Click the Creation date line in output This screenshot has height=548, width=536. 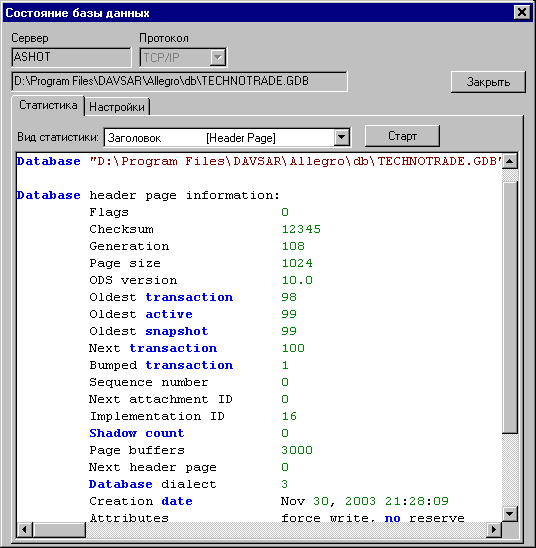click(268, 501)
